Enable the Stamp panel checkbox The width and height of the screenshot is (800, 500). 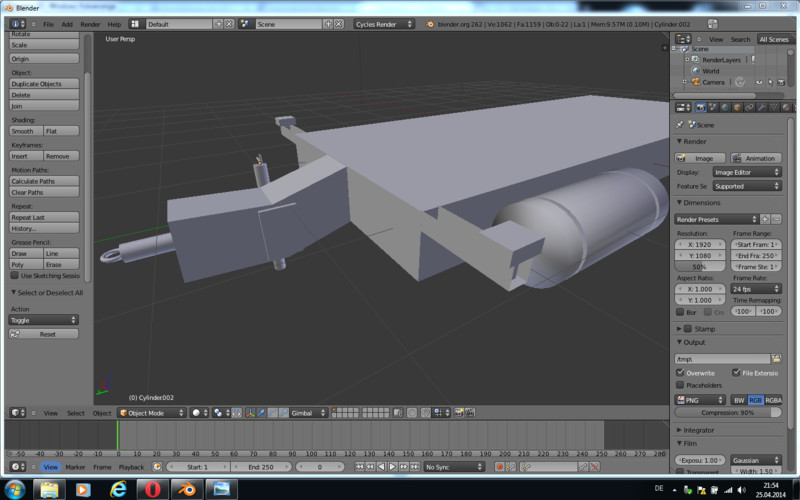click(x=688, y=329)
